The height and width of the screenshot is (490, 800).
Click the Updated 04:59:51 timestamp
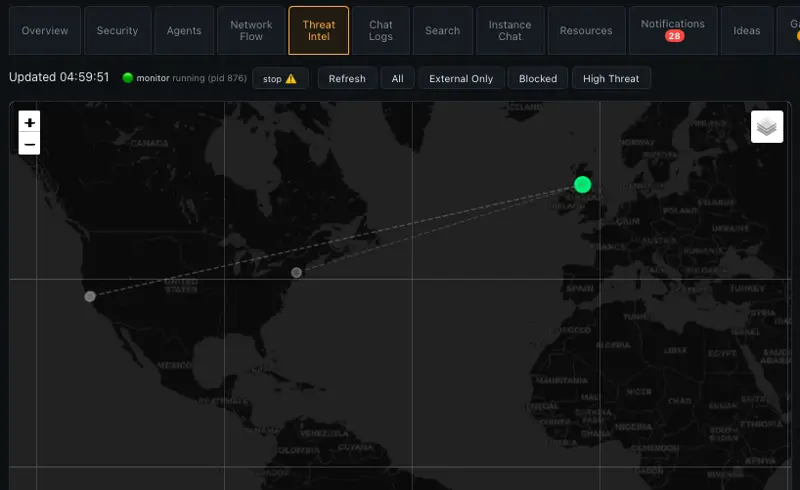tap(59, 77)
